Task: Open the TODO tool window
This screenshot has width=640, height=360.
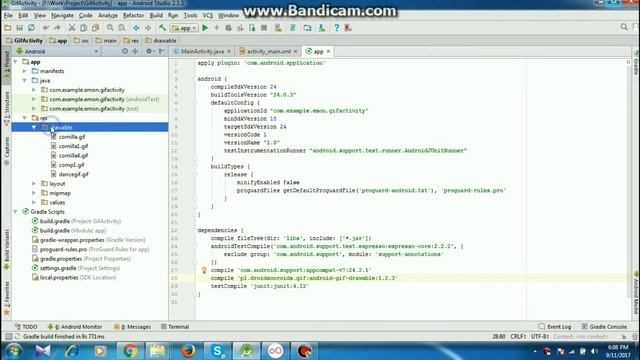Action: click(26, 327)
